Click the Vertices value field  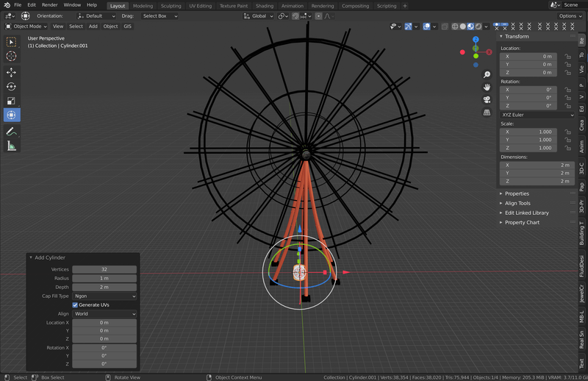click(x=104, y=269)
